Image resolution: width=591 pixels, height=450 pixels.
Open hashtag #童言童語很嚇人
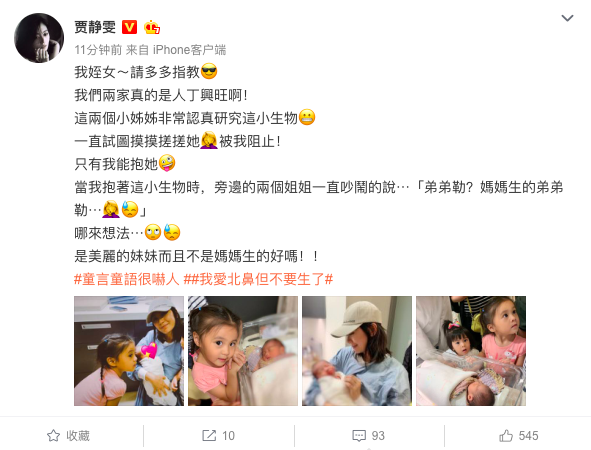point(127,280)
